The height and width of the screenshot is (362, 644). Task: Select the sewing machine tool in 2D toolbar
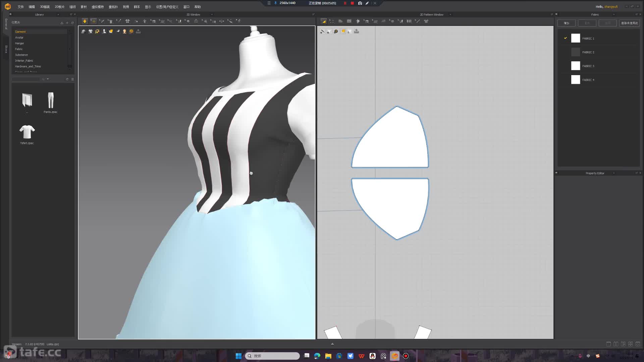[x=367, y=21]
